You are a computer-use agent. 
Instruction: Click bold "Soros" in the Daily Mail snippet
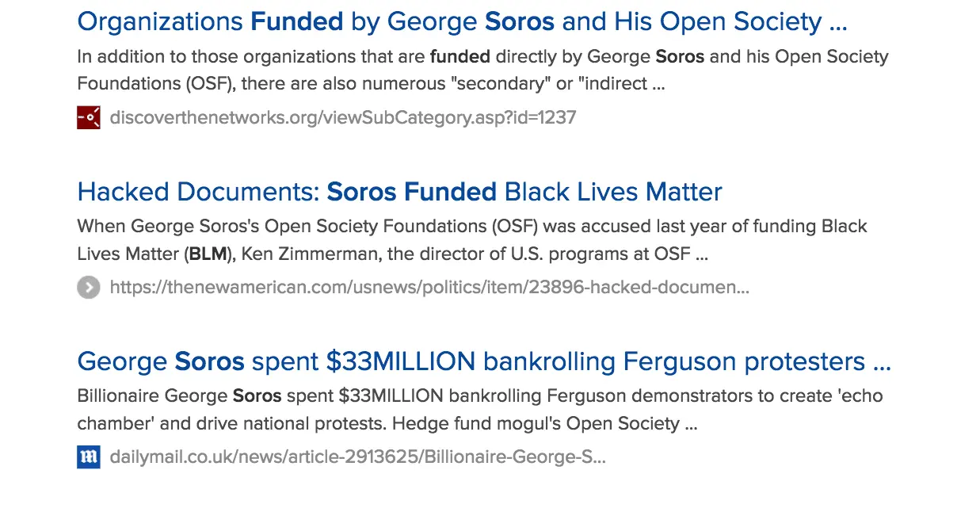click(x=257, y=395)
